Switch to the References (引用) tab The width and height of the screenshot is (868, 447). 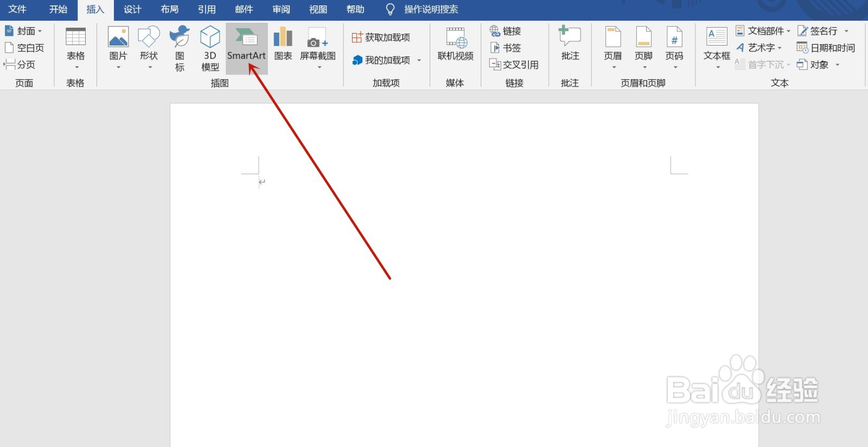[207, 9]
